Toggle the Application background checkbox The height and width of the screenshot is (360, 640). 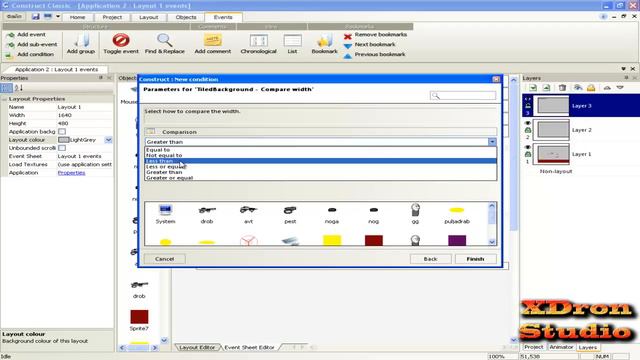[x=62, y=131]
